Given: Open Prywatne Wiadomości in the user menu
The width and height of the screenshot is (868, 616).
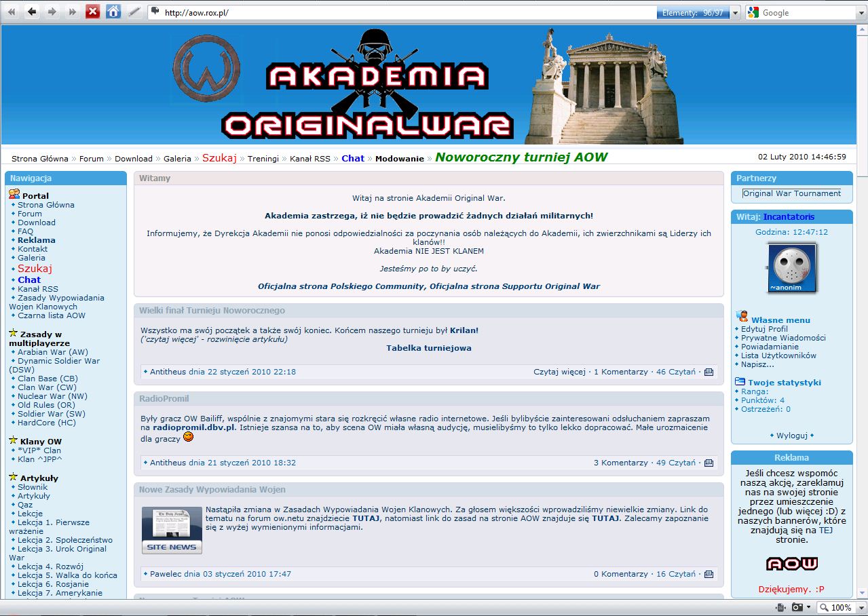Looking at the screenshot, I should [783, 337].
